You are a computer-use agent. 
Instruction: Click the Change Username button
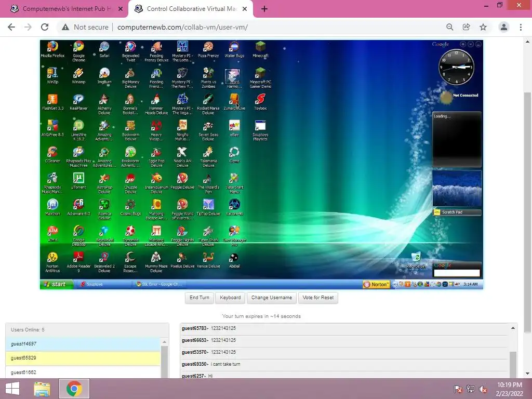tap(272, 298)
